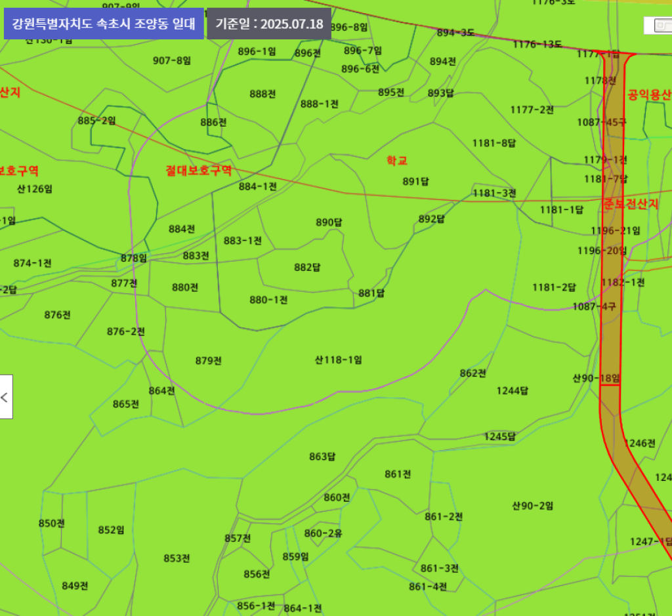Screen dimensions: 672x616
Task: Select parcel 산90-2임
Action: tap(532, 506)
